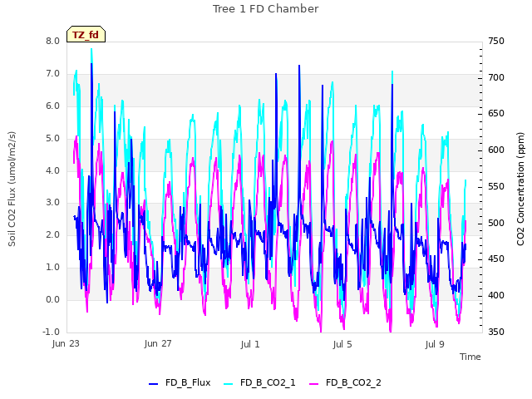The width and height of the screenshot is (532, 399).
Task: Click the '600' right axis value
Action: 496,150
